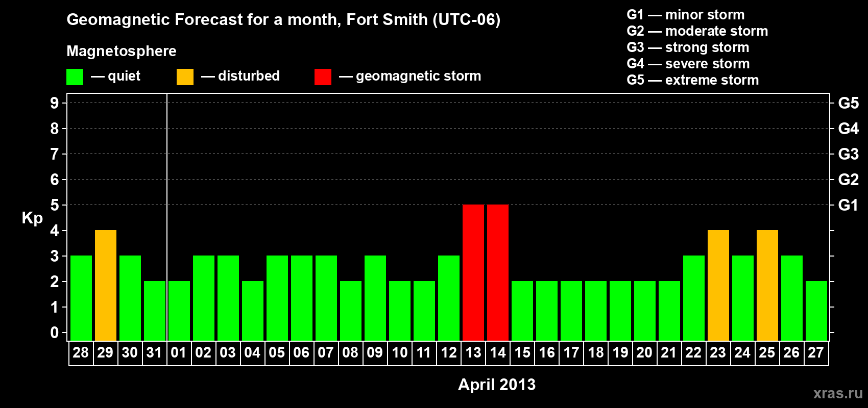Click date label 14 on the axis
This screenshot has width=868, height=408.
pyautogui.click(x=498, y=353)
